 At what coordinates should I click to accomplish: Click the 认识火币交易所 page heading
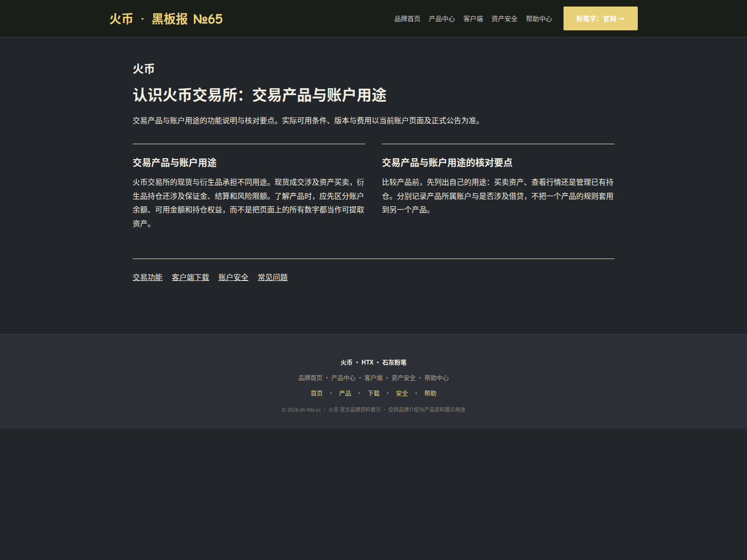260,95
